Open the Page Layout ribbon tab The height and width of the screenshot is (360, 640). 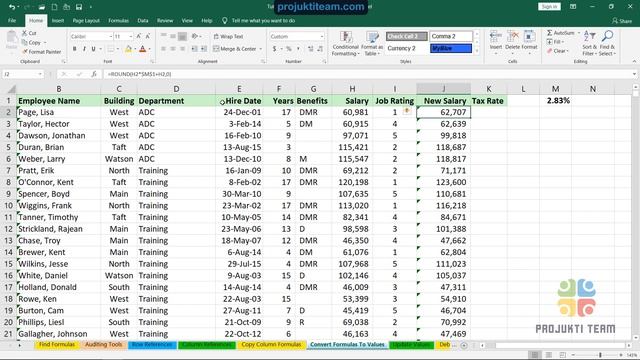point(86,20)
